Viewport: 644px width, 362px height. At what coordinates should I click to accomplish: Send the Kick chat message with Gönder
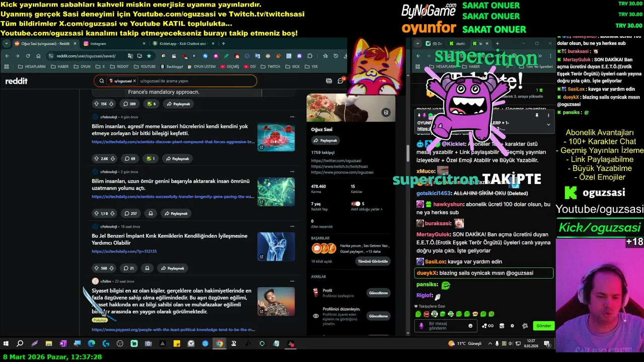543,326
